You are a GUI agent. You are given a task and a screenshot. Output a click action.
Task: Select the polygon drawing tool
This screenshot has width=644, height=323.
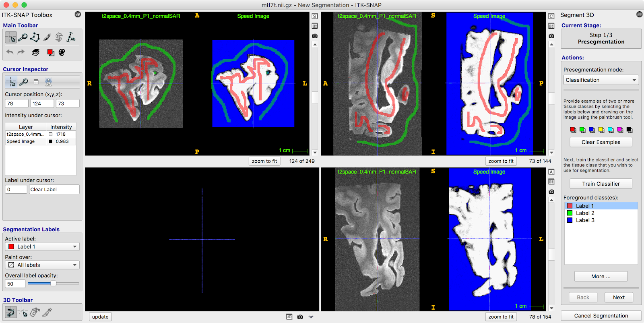coord(35,37)
